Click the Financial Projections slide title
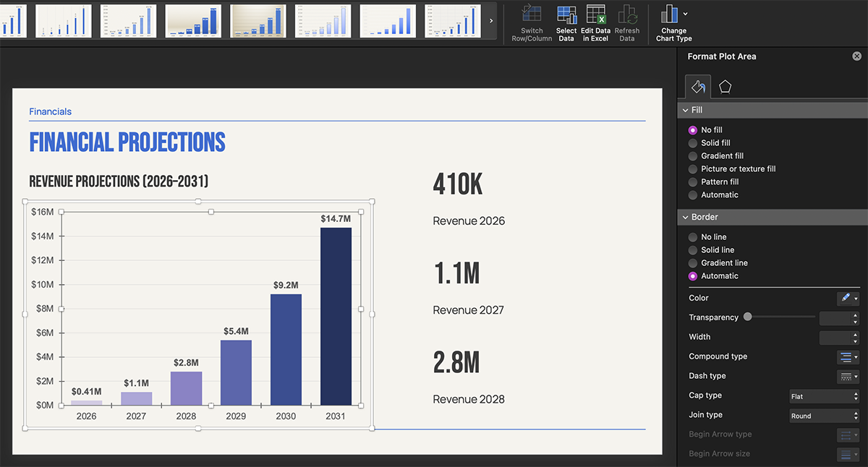Image resolution: width=868 pixels, height=467 pixels. pyautogui.click(x=127, y=142)
